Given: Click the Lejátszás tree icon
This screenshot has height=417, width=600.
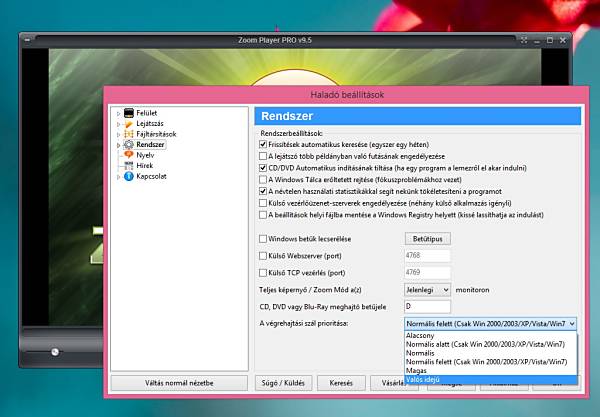Looking at the screenshot, I should click(x=129, y=124).
